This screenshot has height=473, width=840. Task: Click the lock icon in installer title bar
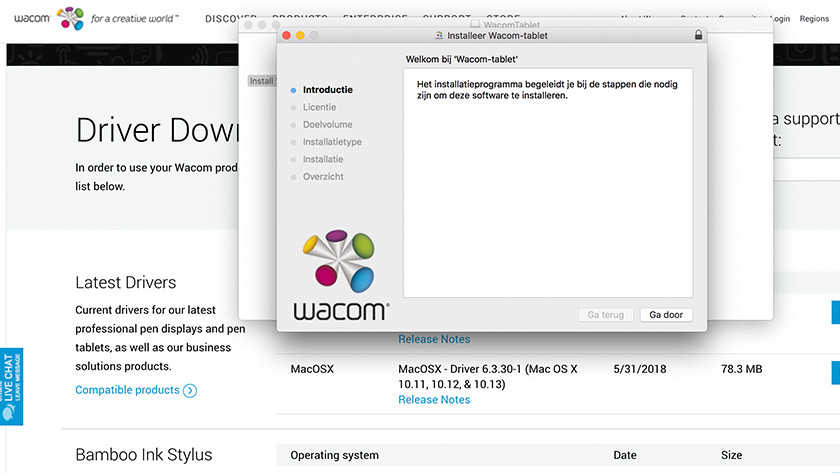point(698,35)
